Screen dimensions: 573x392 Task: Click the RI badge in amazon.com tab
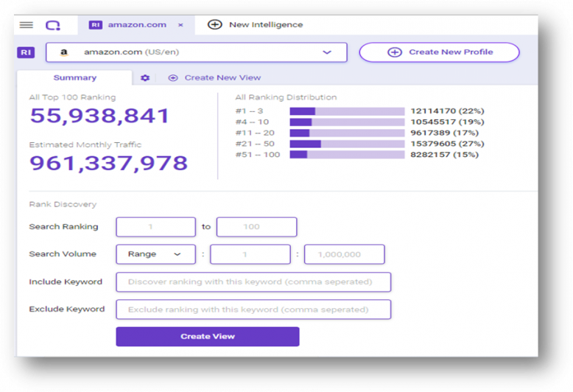96,25
